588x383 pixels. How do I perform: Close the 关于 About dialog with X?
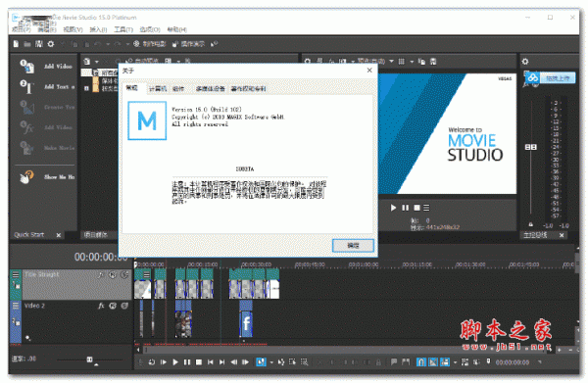coord(369,71)
